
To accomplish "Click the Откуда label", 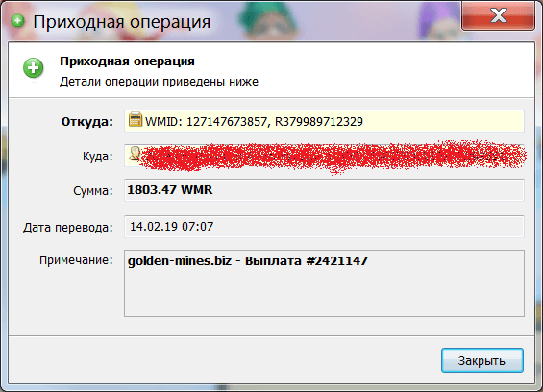I will coord(86,122).
